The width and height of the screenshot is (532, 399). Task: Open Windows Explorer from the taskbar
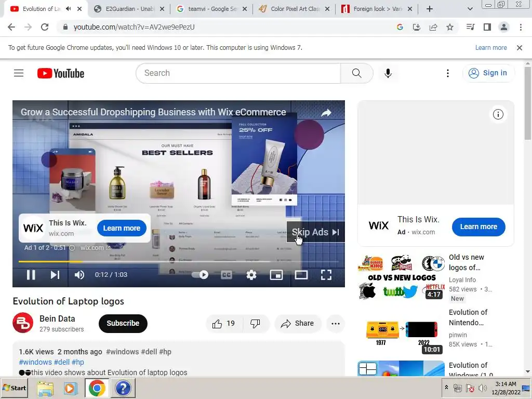click(45, 388)
